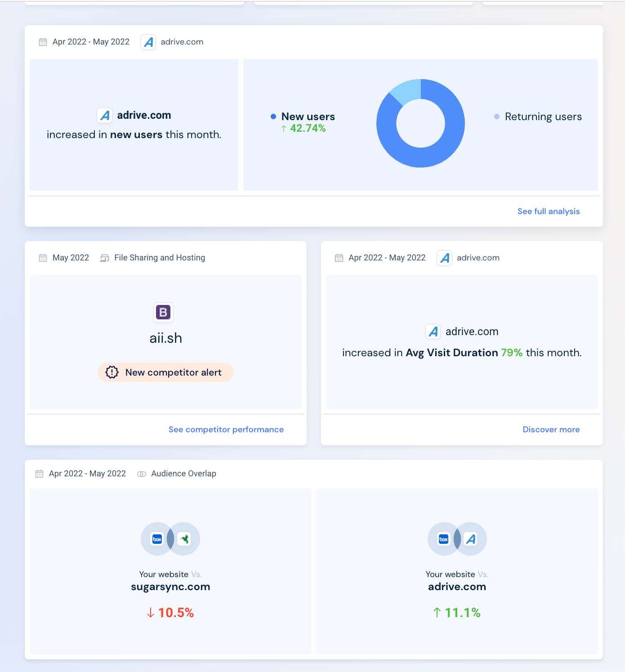Click the Returning users legend dot

497,116
